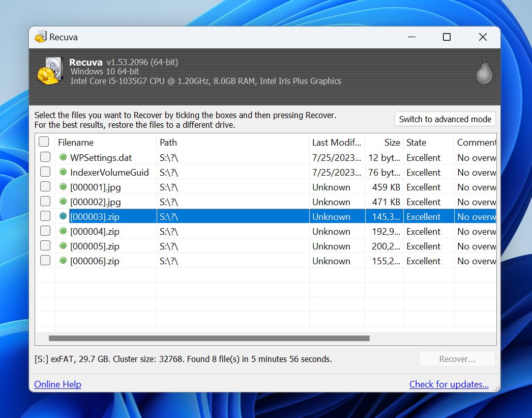
Task: Click Excellent state of WPSettings.dat row
Action: click(x=424, y=157)
